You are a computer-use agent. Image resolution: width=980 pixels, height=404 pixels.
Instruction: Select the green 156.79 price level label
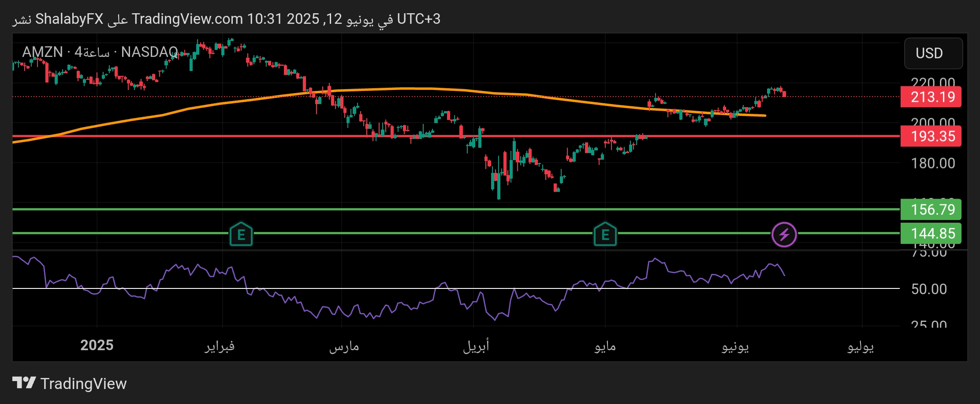point(931,209)
